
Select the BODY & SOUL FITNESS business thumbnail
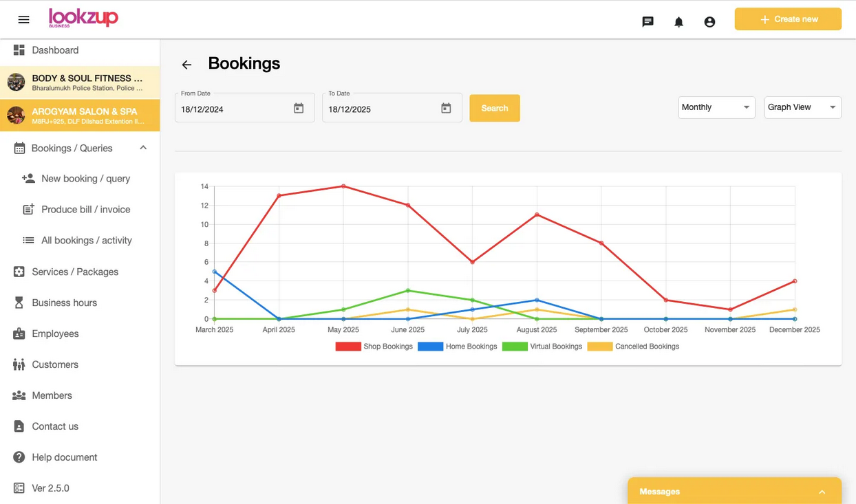(16, 82)
